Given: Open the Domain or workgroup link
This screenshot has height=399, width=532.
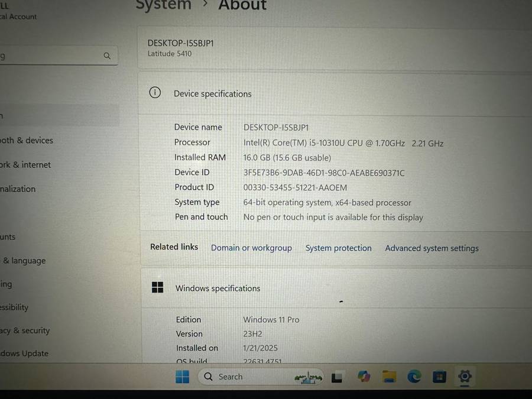Looking at the screenshot, I should (251, 248).
